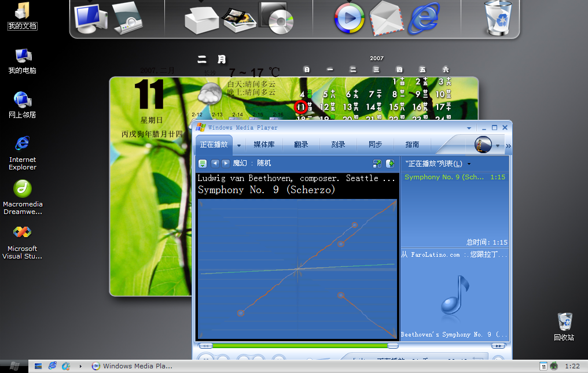The height and width of the screenshot is (373, 588).
Task: Launch the Macromedia Dreamweaver desktop shortcut
Action: [x=23, y=198]
